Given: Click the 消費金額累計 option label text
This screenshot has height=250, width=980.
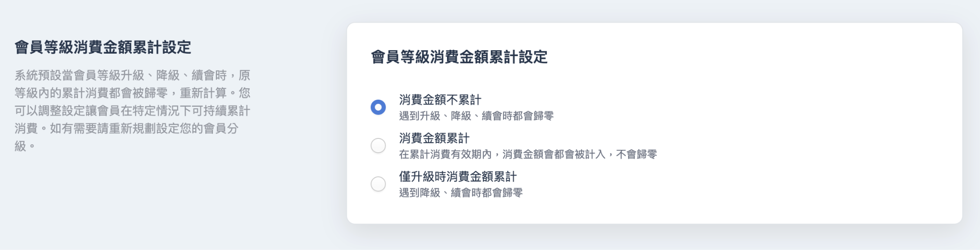Looking at the screenshot, I should pos(434,138).
